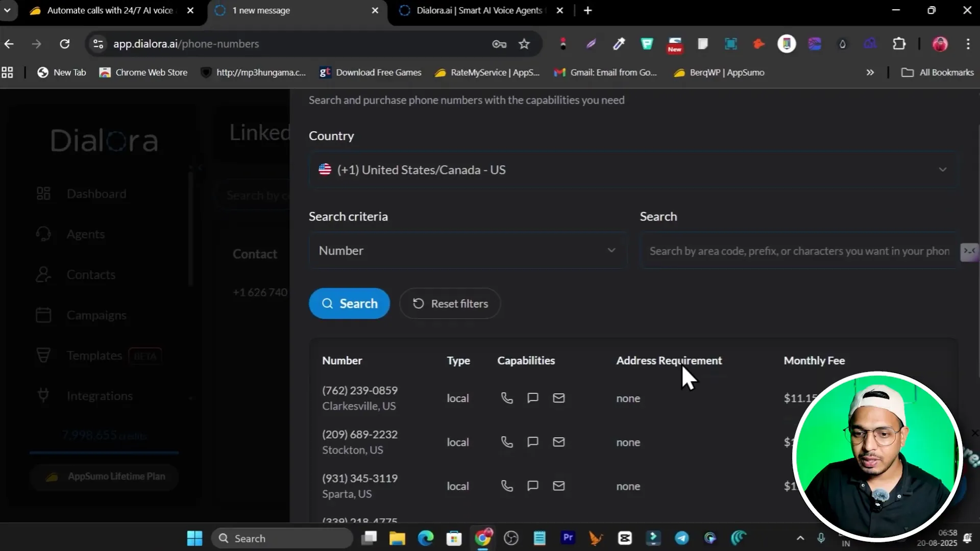The image size is (980, 551).
Task: Click the area code search input field
Action: pyautogui.click(x=799, y=251)
